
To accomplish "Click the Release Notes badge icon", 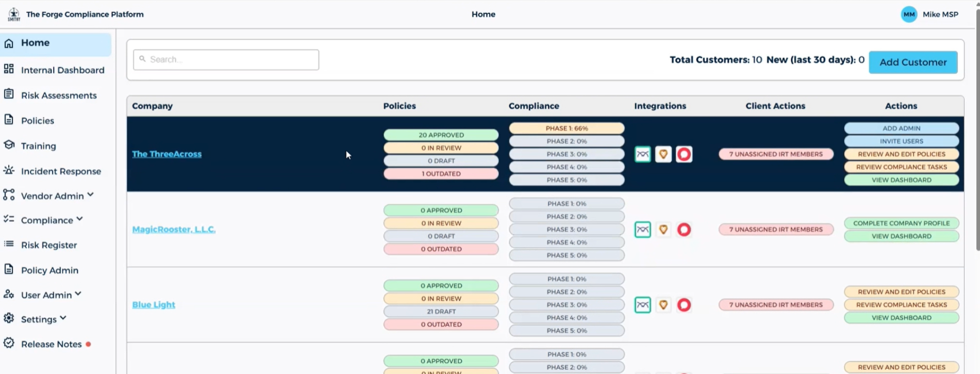I will (9, 343).
